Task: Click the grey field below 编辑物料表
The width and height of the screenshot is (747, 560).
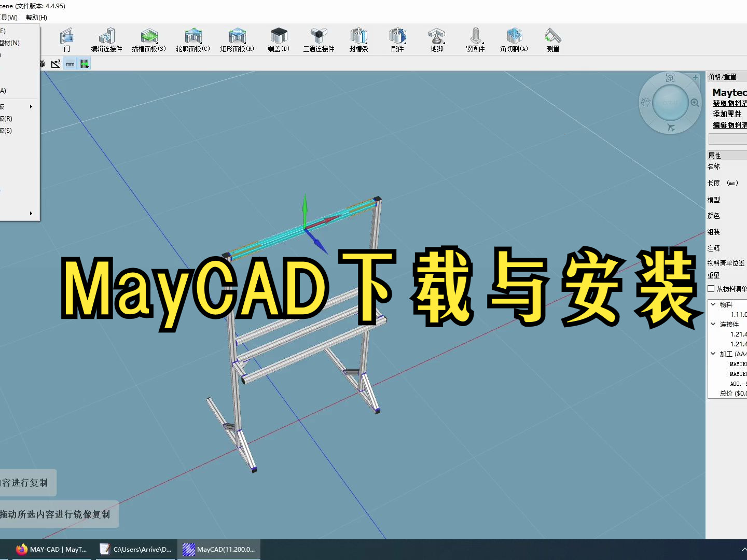Action: point(728,139)
